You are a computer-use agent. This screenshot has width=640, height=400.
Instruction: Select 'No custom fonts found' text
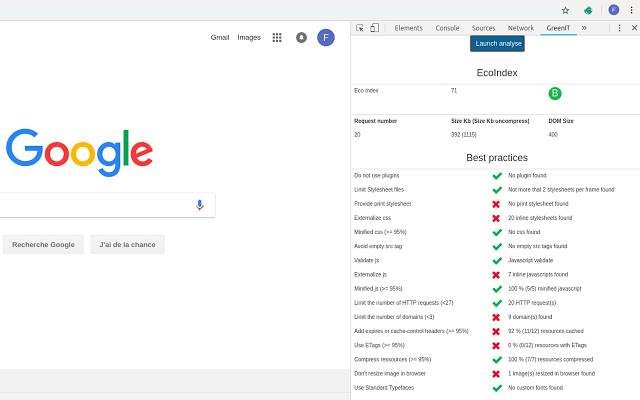point(535,388)
